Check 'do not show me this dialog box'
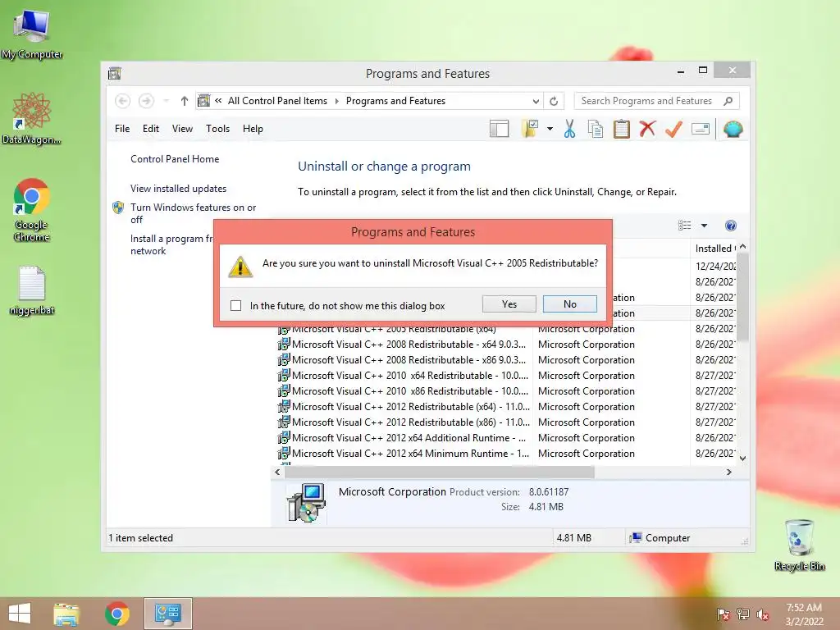The width and height of the screenshot is (840, 630). 235,305
